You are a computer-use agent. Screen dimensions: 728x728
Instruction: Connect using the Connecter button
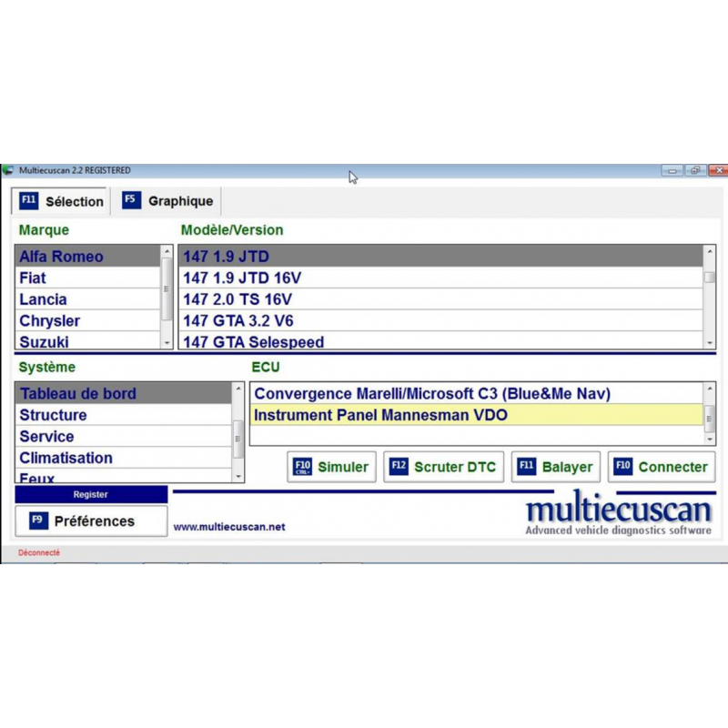pyautogui.click(x=662, y=467)
